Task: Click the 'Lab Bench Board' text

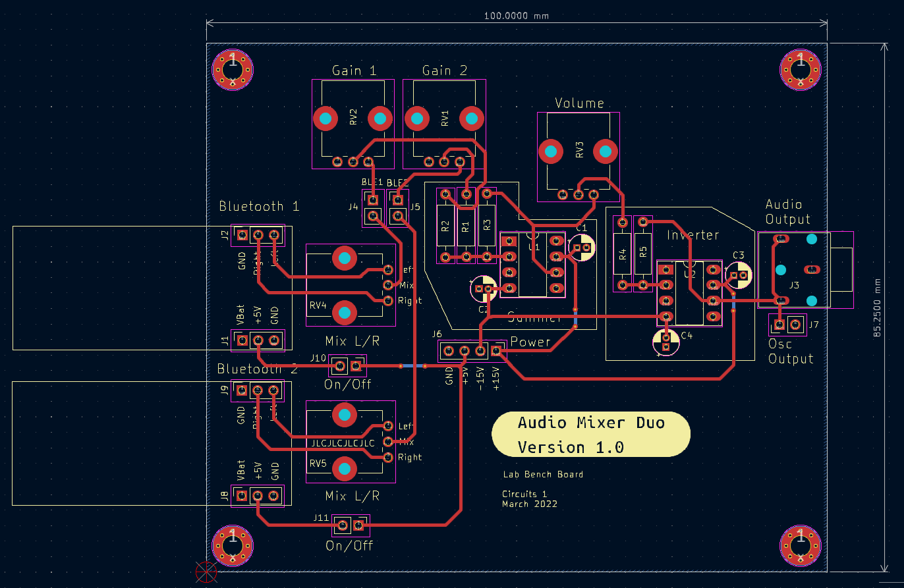Action: point(543,474)
